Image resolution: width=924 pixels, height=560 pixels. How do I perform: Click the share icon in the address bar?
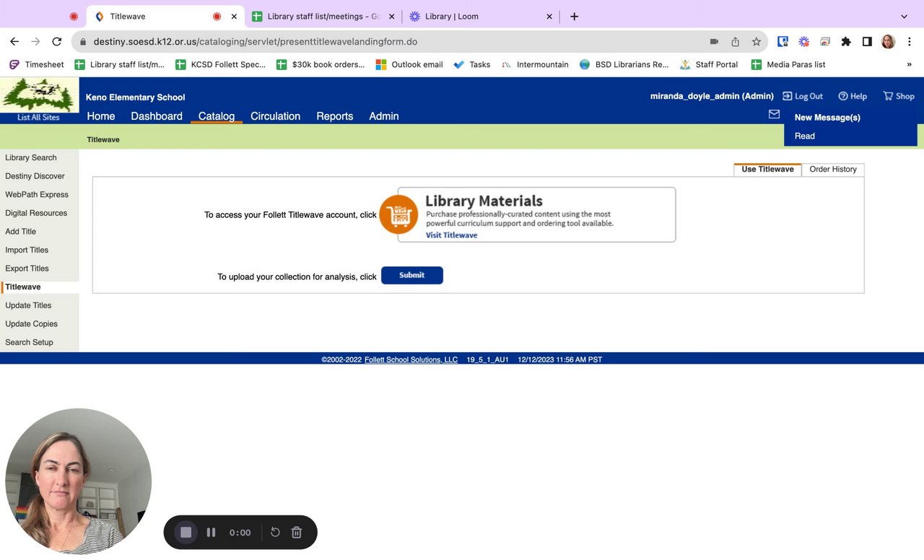click(x=735, y=42)
